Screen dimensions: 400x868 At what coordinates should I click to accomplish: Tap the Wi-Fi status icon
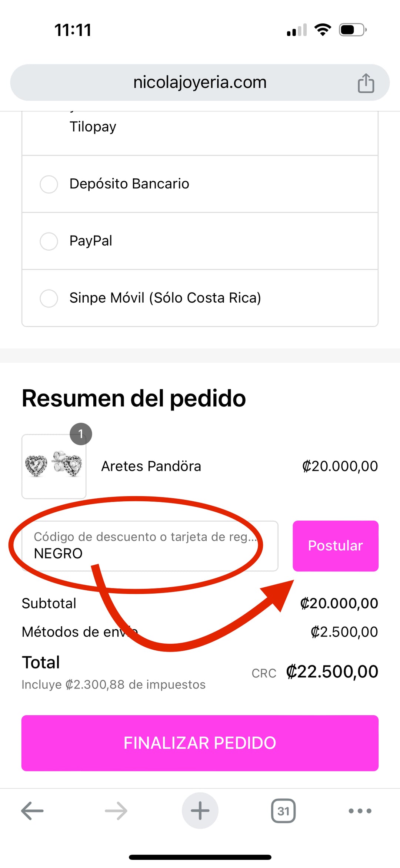coord(323,30)
